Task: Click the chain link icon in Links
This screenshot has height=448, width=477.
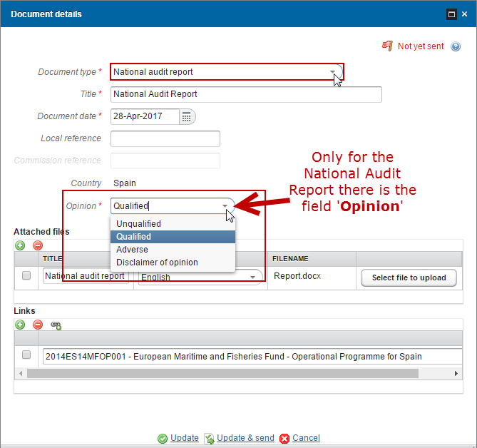Action: 56,325
